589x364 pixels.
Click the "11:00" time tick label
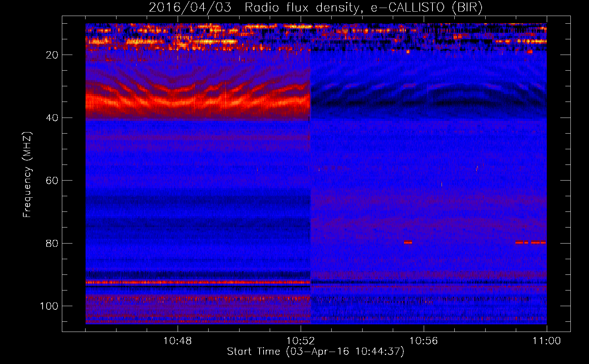point(546,341)
